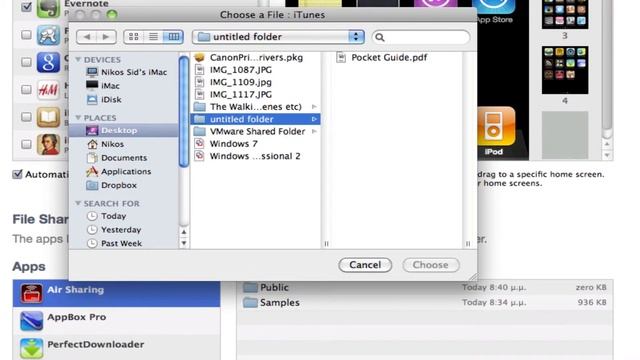Collapse the DEVICES sidebar section
Viewport: 640px width, 360px height.
click(78, 60)
